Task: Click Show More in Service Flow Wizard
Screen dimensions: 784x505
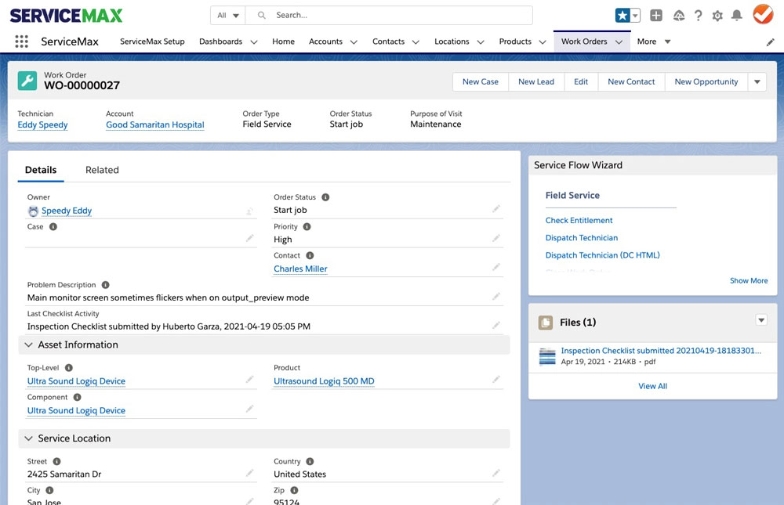Action: point(748,280)
